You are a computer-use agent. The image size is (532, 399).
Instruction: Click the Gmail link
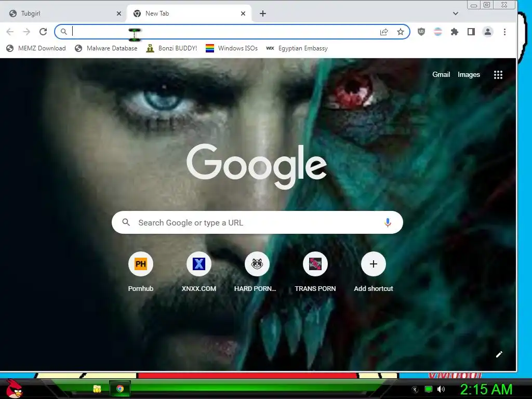pos(441,75)
